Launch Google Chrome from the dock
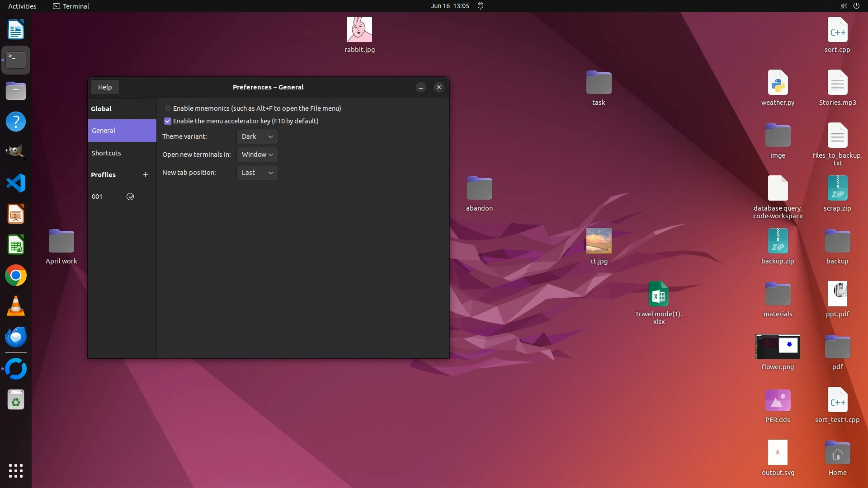Screen dimensions: 868x488 pos(16,276)
